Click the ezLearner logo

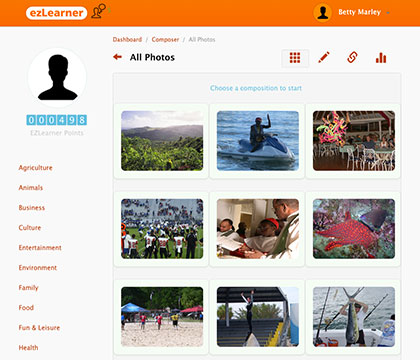point(56,13)
